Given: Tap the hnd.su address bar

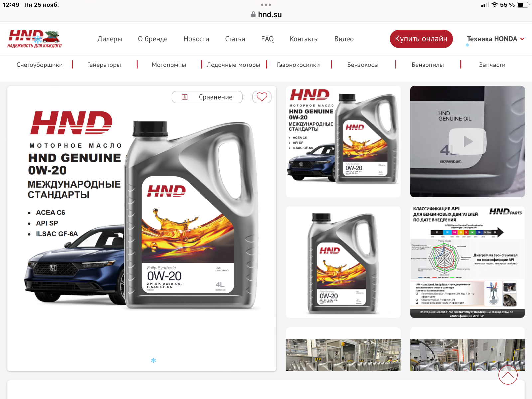Looking at the screenshot, I should point(266,14).
